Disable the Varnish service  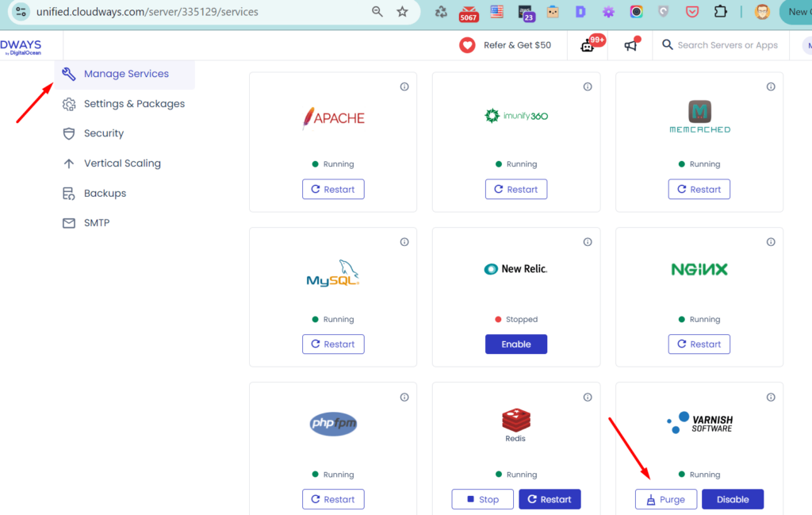(732, 499)
